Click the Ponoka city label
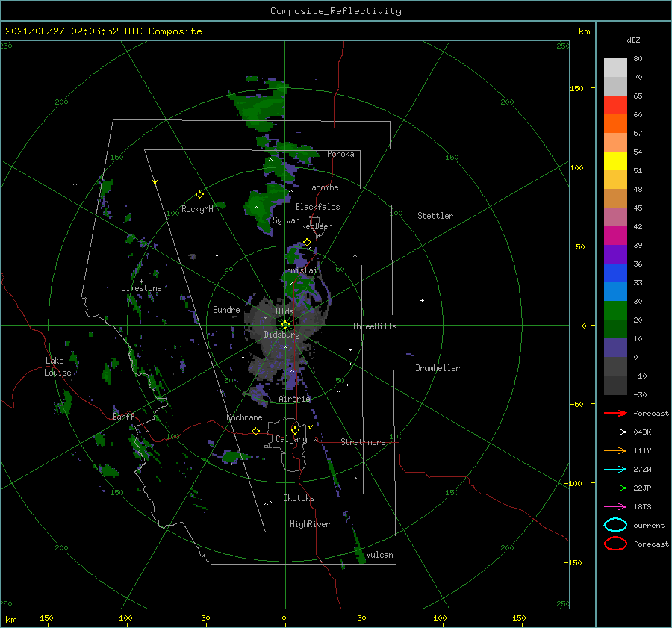The height and width of the screenshot is (628, 672). pyautogui.click(x=340, y=154)
